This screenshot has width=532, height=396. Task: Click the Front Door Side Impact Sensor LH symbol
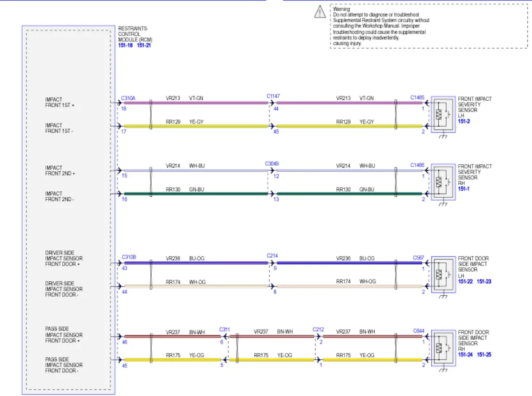(443, 274)
